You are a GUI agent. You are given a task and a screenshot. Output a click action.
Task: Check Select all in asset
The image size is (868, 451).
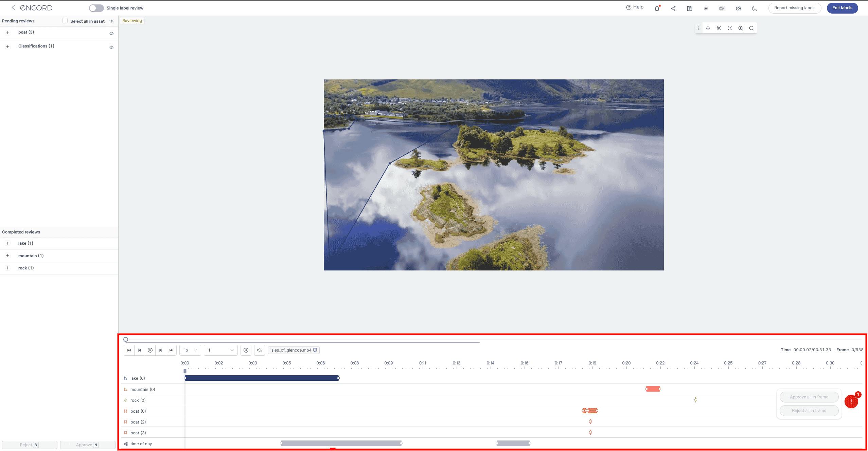coord(65,21)
